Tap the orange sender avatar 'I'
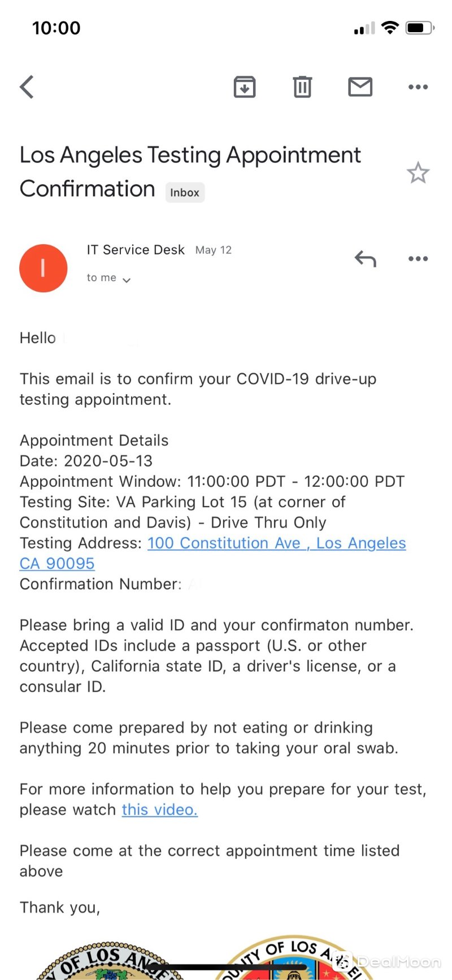This screenshot has width=452, height=980. tap(44, 268)
